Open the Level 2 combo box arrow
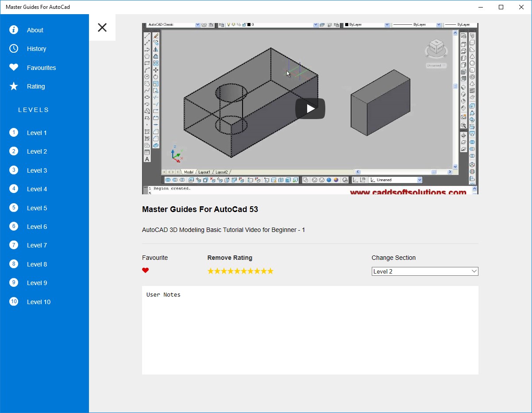This screenshot has height=413, width=532. pos(474,271)
